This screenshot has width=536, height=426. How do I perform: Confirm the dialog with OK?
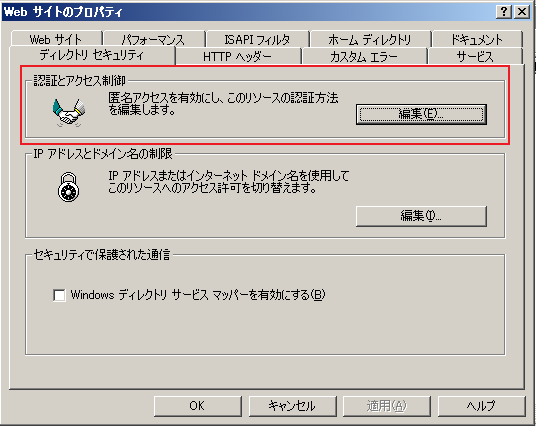click(197, 406)
